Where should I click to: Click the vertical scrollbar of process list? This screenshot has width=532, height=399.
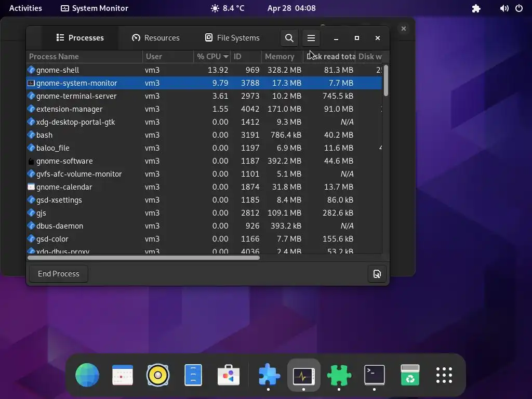[386, 81]
